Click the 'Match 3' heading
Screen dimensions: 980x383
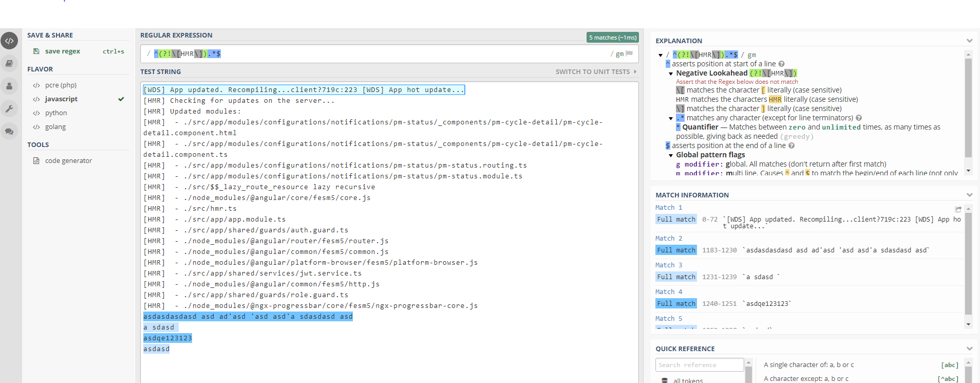(x=669, y=265)
